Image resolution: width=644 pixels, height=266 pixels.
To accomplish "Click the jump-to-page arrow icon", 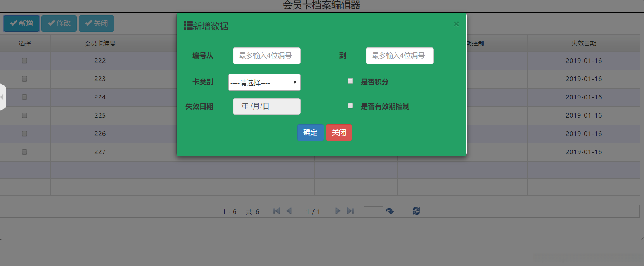I will coord(390,211).
